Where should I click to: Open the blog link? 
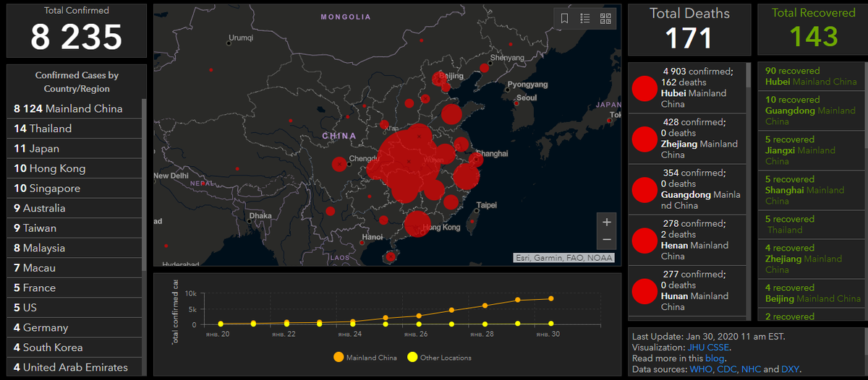click(x=715, y=358)
